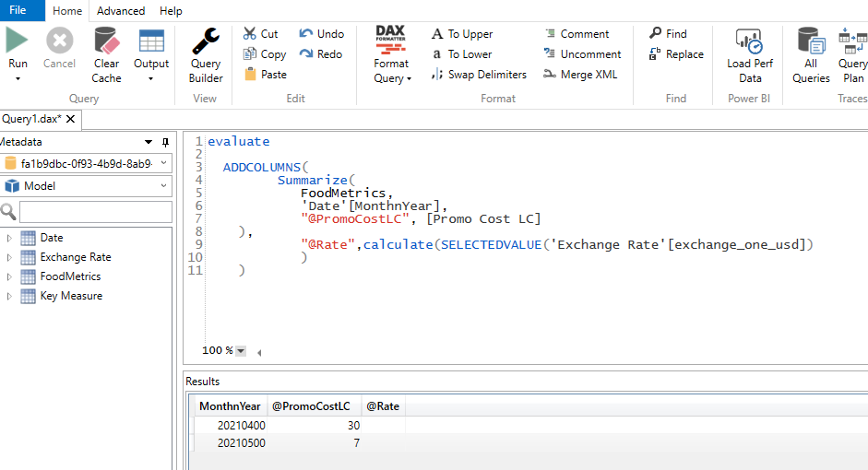Open the Run dropdown arrow
The height and width of the screenshot is (470, 868).
coord(18,79)
